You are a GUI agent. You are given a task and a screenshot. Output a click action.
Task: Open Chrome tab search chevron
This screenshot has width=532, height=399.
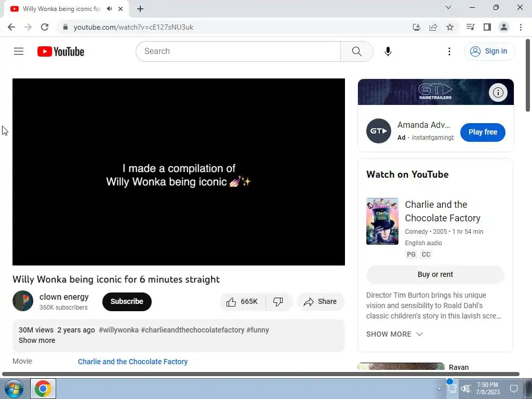(x=448, y=7)
